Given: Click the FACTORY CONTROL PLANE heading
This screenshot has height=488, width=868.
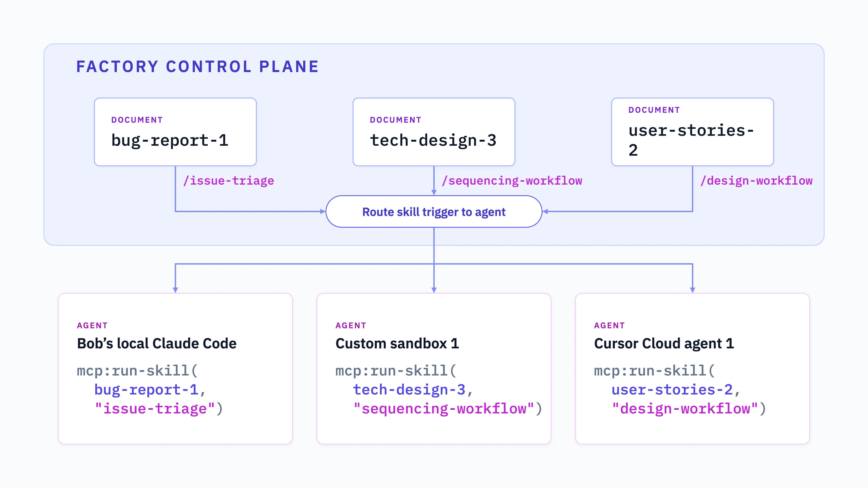Looking at the screenshot, I should click(x=198, y=66).
